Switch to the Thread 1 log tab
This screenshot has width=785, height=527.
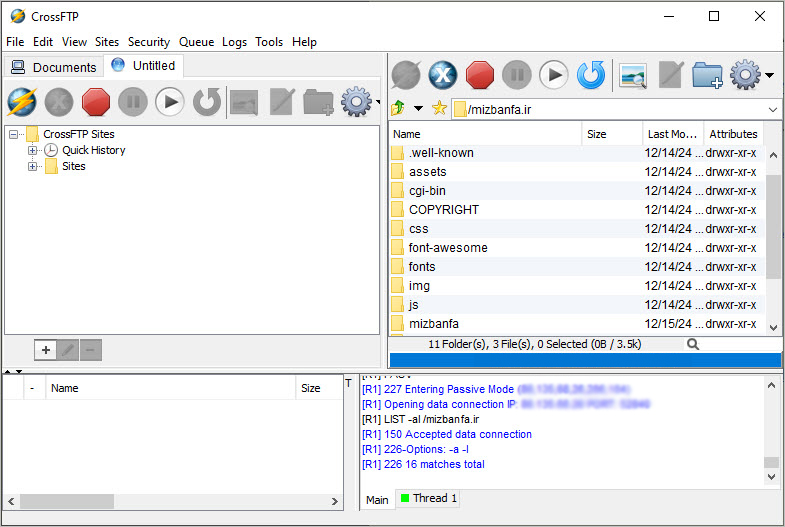(x=429, y=498)
